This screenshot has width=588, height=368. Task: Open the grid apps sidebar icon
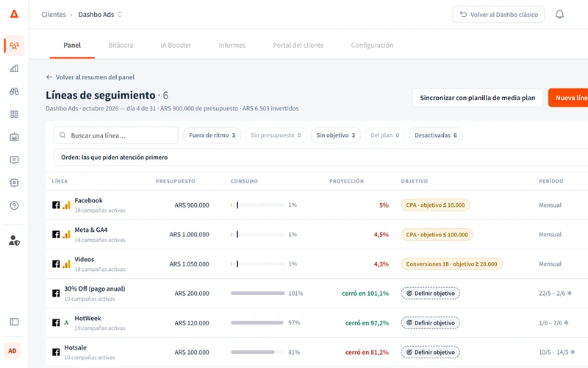(x=14, y=114)
